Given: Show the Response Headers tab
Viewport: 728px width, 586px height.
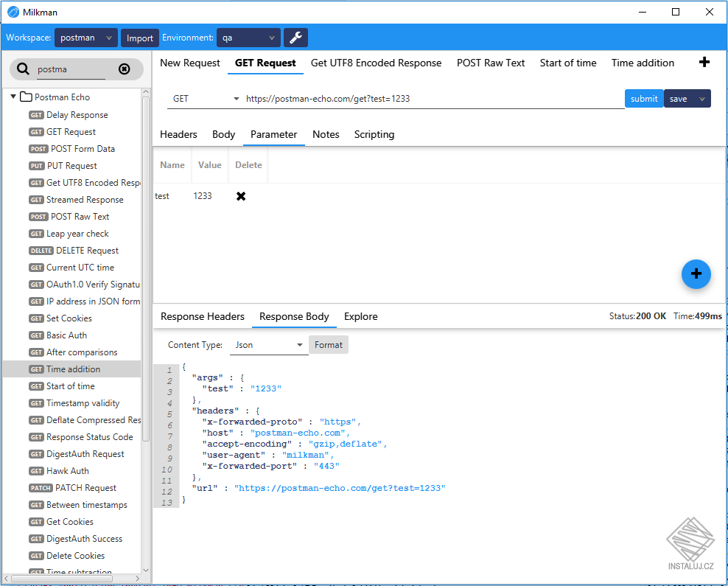Looking at the screenshot, I should [x=203, y=316].
